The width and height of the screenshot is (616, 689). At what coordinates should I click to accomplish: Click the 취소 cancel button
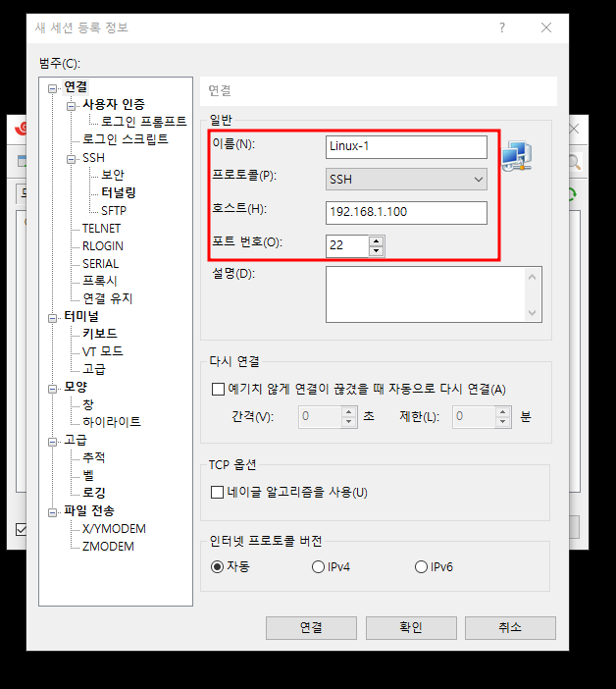point(510,627)
